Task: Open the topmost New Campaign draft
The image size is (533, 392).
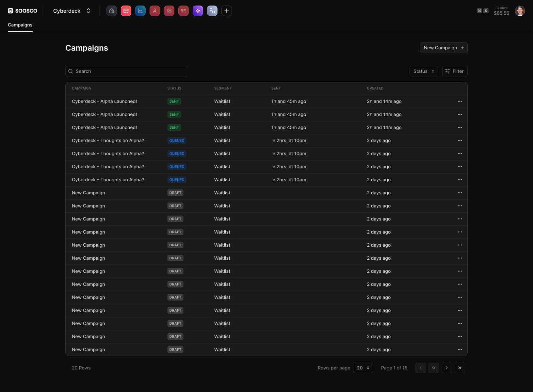Action: click(x=88, y=193)
